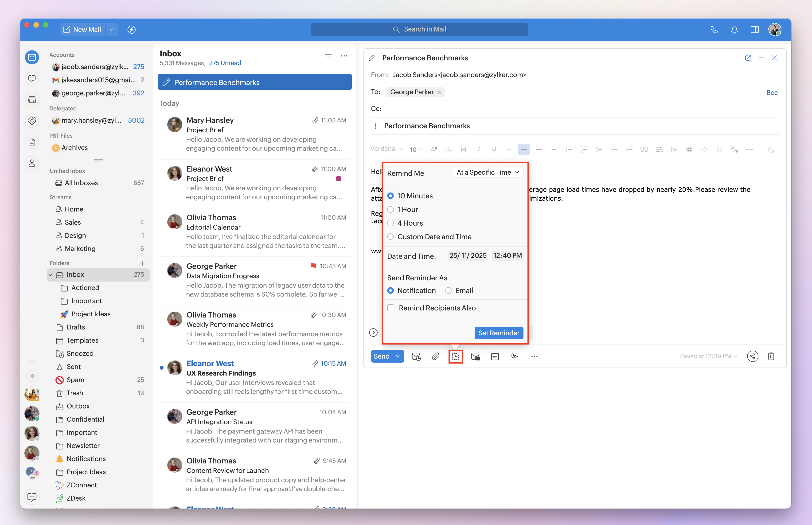Image resolution: width=812 pixels, height=525 pixels.
Task: Expand the Send button dropdown arrow
Action: tap(398, 356)
